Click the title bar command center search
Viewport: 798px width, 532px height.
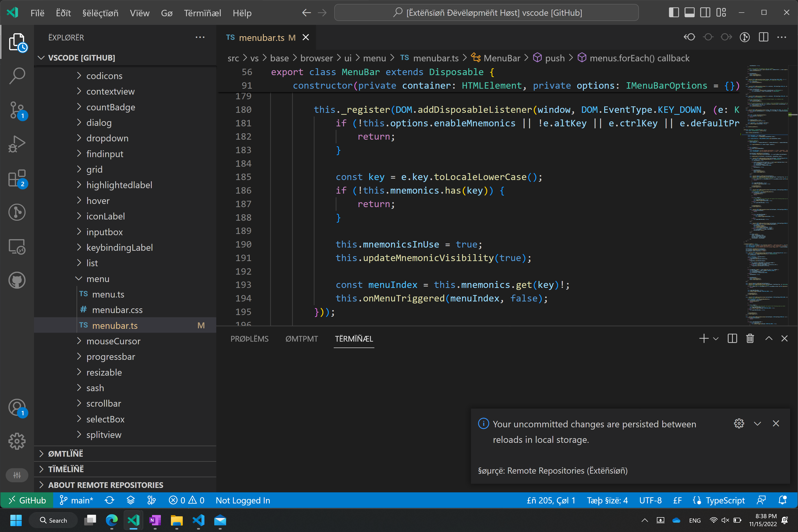[486, 13]
